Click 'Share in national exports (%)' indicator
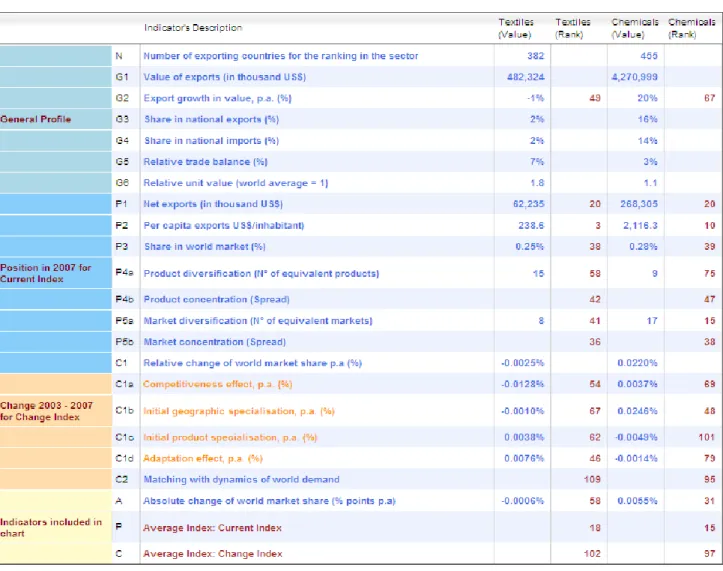 pos(211,119)
